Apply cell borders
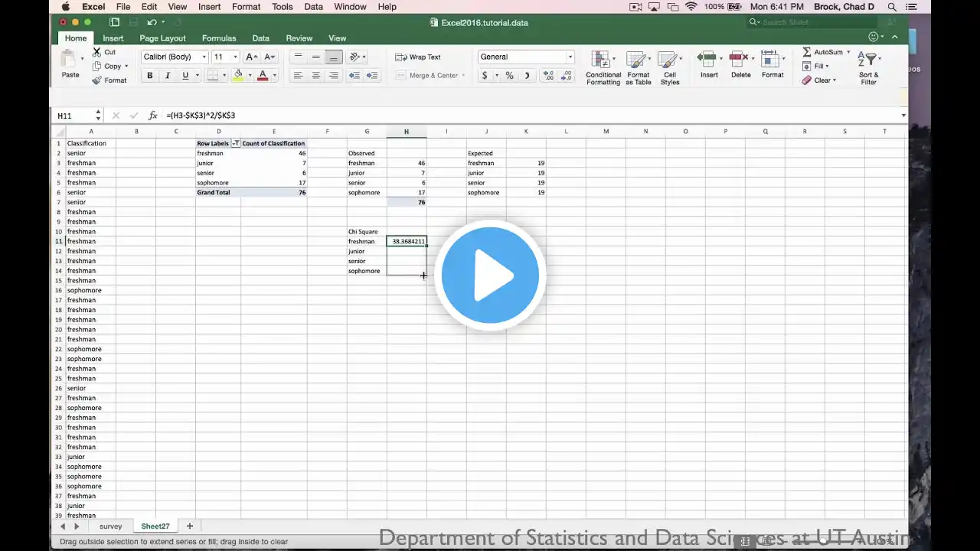 213,75
